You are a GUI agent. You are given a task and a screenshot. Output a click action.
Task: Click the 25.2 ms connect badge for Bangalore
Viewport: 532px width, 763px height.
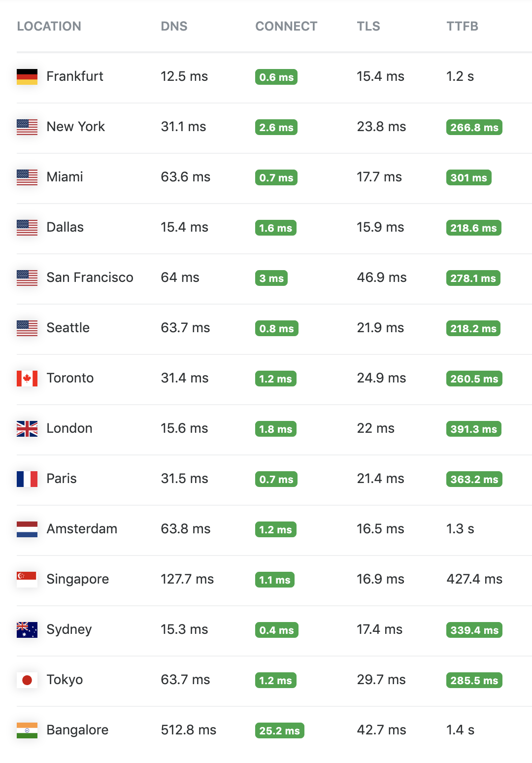(279, 730)
